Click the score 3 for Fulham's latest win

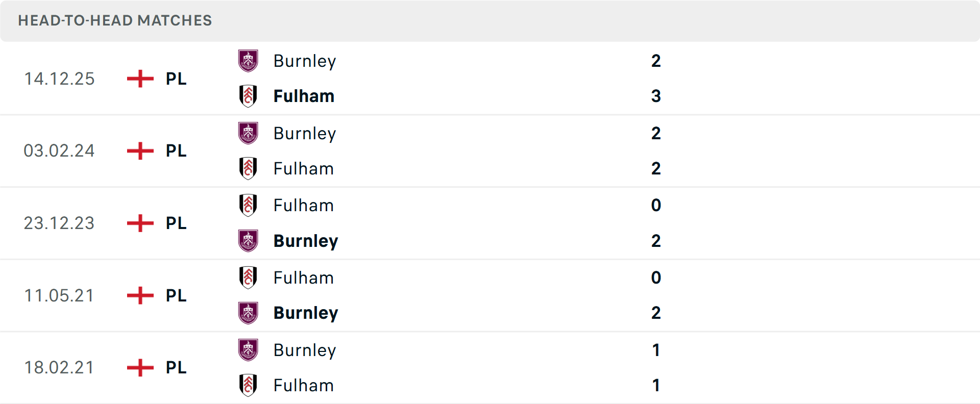click(656, 96)
